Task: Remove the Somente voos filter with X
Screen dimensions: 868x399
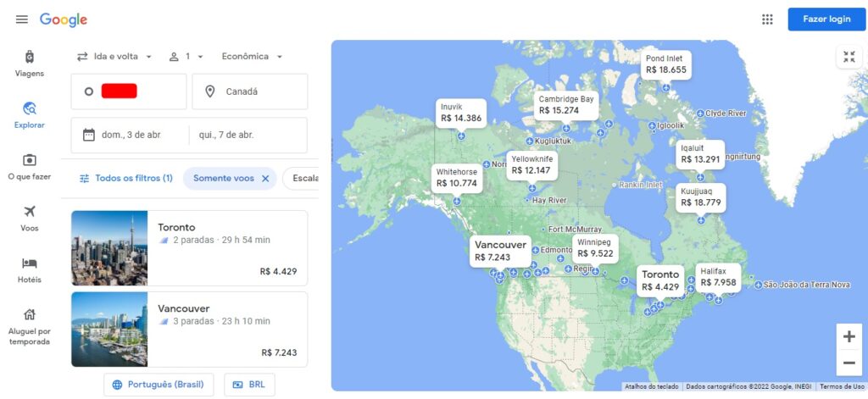Action: click(x=265, y=178)
